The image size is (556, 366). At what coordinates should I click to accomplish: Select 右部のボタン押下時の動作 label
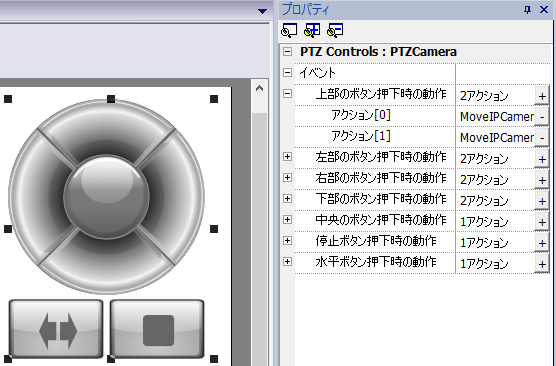[x=381, y=178]
